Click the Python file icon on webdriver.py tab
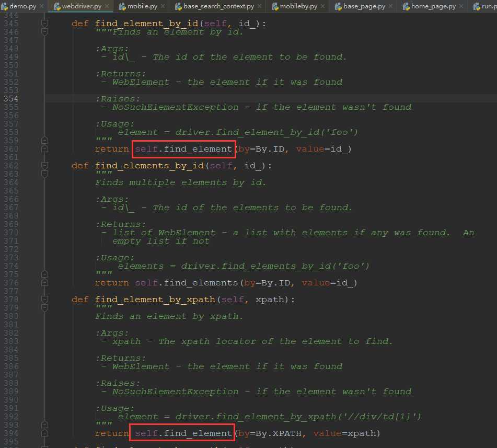 click(x=57, y=6)
